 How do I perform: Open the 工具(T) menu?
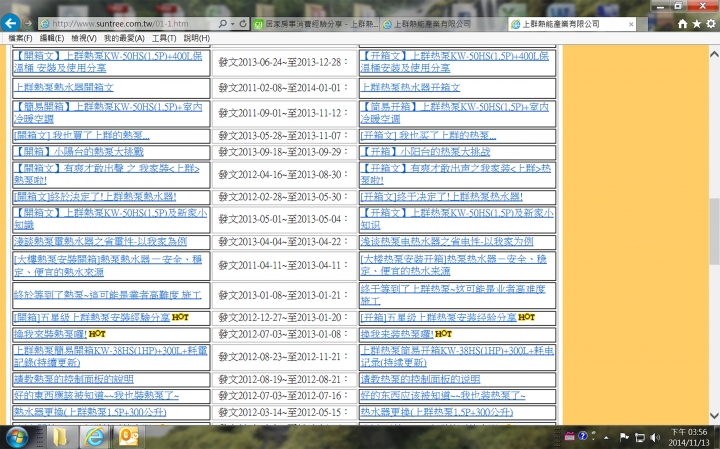click(164, 38)
